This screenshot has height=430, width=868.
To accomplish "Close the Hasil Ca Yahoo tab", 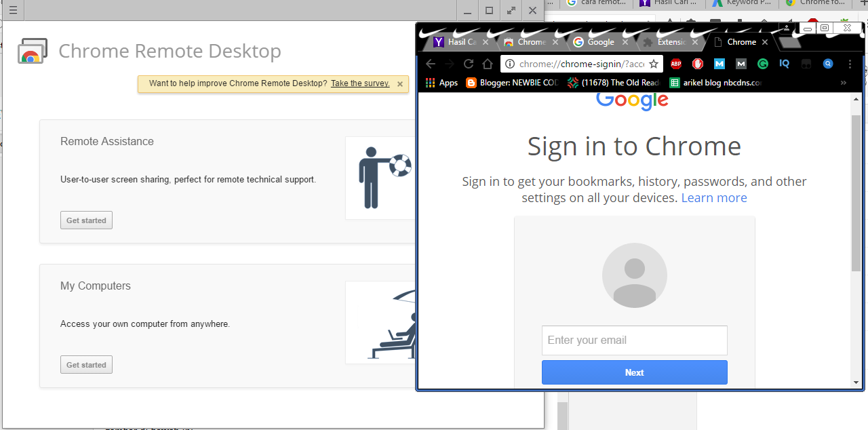I will [x=486, y=42].
